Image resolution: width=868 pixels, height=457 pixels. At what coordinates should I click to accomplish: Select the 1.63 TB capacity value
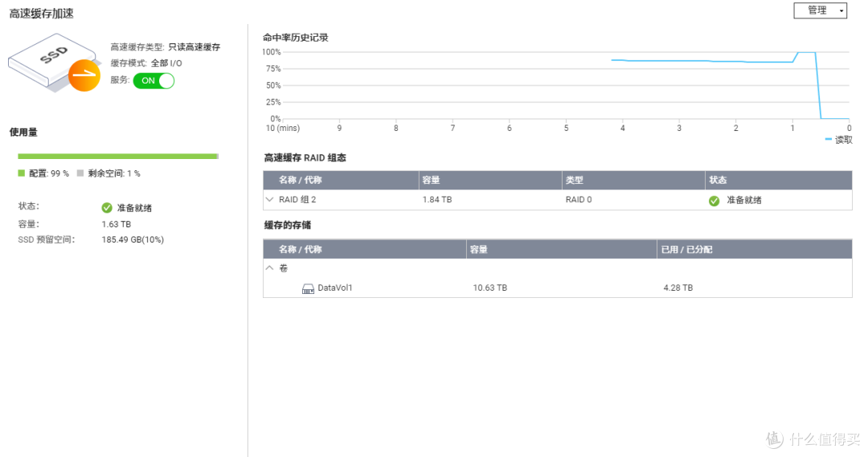117,224
